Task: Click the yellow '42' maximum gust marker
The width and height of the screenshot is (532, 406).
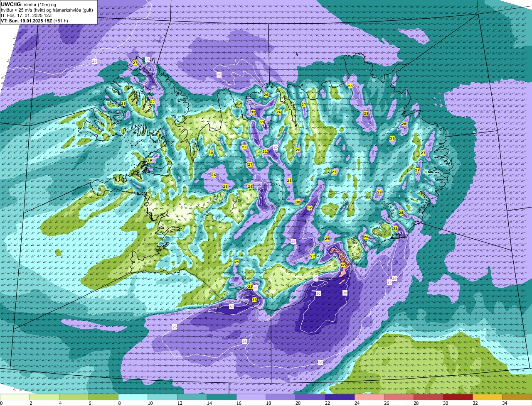Action: point(343,265)
